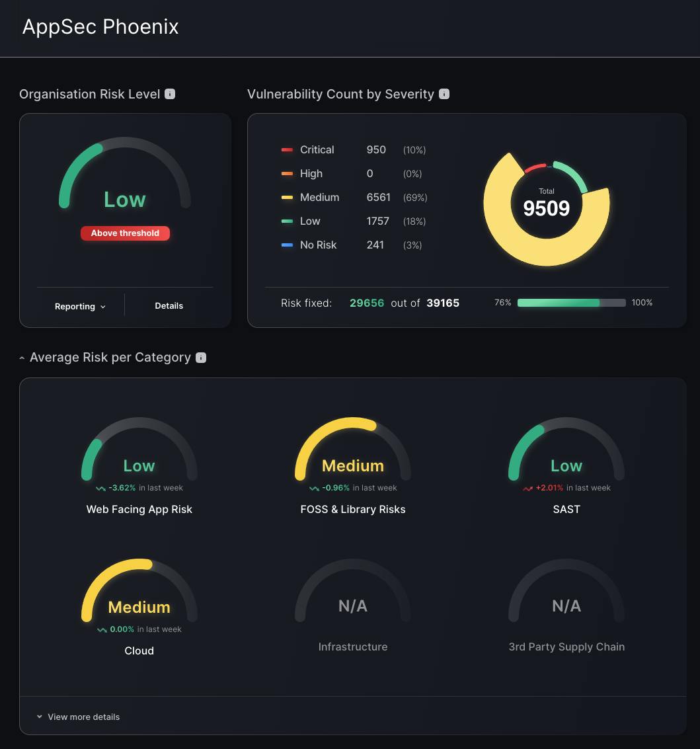The width and height of the screenshot is (700, 749).
Task: Collapse the Average Risk per Category section
Action: pyautogui.click(x=22, y=357)
